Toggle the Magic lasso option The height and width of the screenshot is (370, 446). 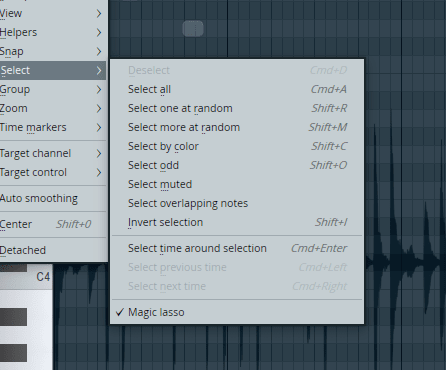(x=237, y=312)
